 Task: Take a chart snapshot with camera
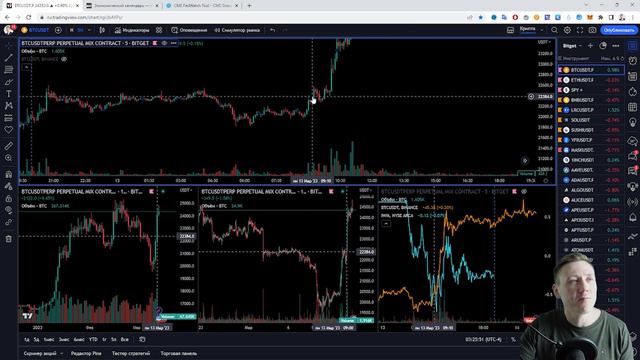[x=592, y=30]
